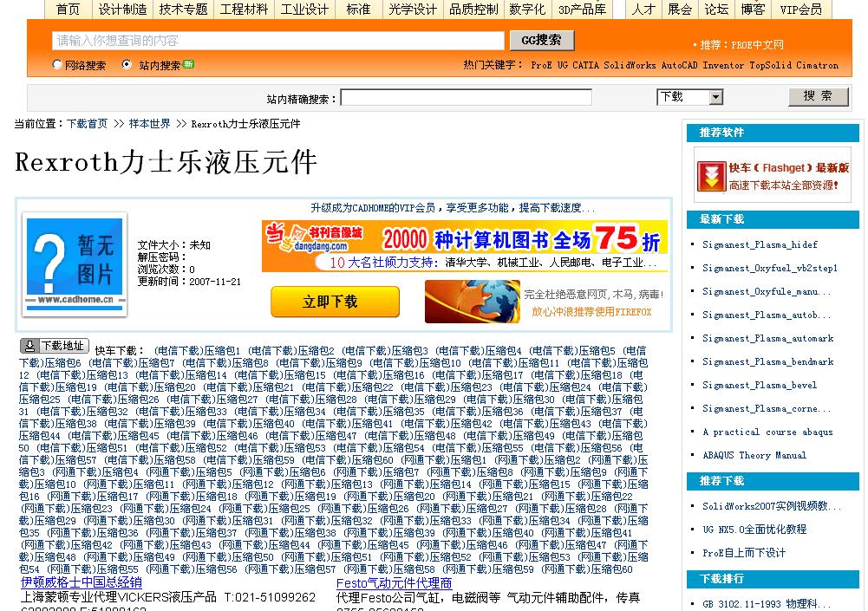The image size is (868, 611).
Task: Select the 网络搜索 radio button
Action: (57, 64)
